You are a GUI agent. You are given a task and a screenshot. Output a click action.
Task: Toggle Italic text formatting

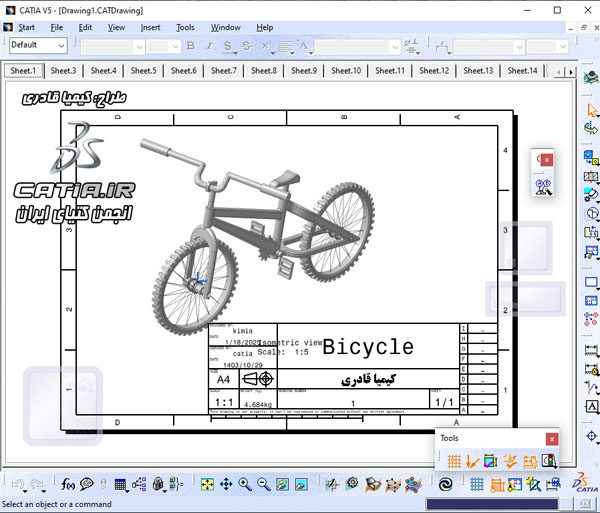pyautogui.click(x=209, y=46)
